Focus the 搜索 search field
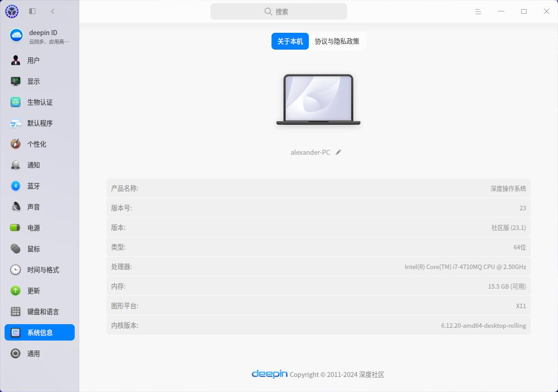The height and width of the screenshot is (392, 558). coord(279,11)
